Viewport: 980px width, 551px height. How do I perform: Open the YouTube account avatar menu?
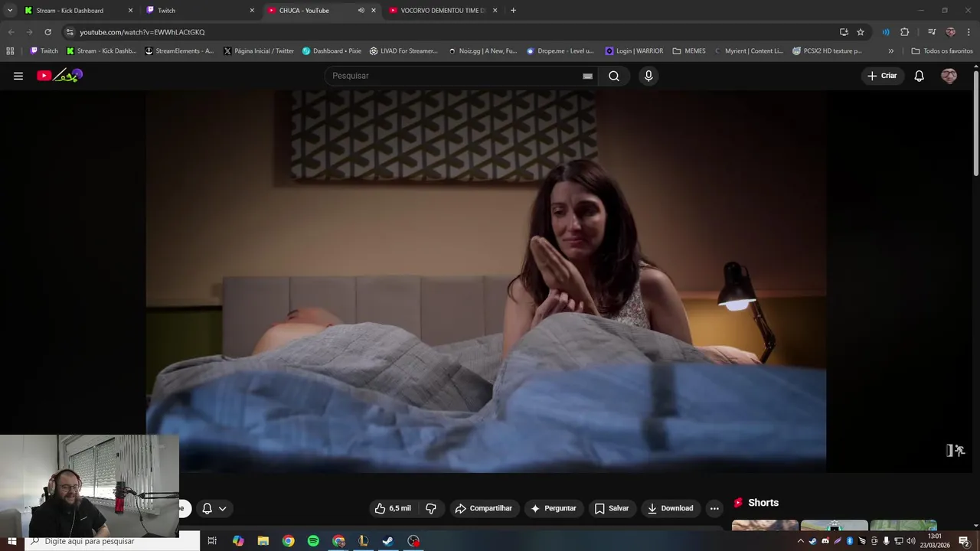[949, 76]
